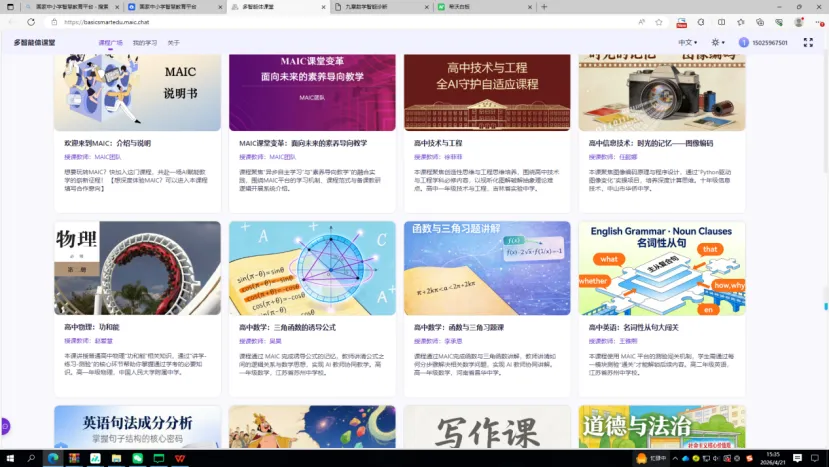830x467 pixels.
Task: Open WPS Office from the taskbar
Action: pyautogui.click(x=180, y=458)
